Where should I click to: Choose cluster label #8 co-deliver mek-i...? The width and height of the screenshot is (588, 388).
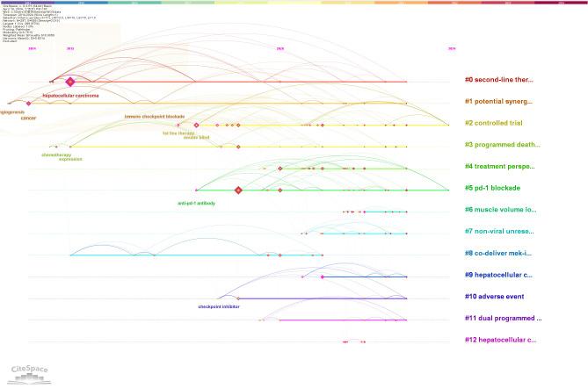coord(498,254)
